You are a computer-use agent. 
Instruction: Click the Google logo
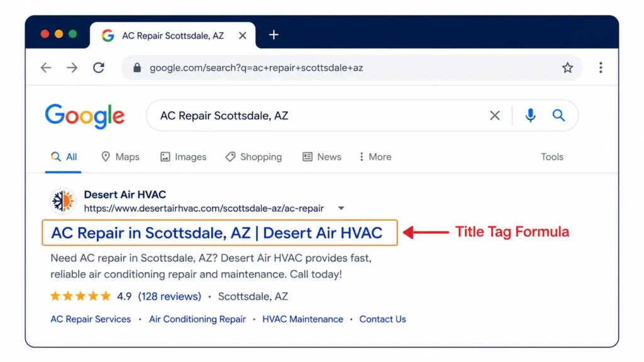click(85, 116)
